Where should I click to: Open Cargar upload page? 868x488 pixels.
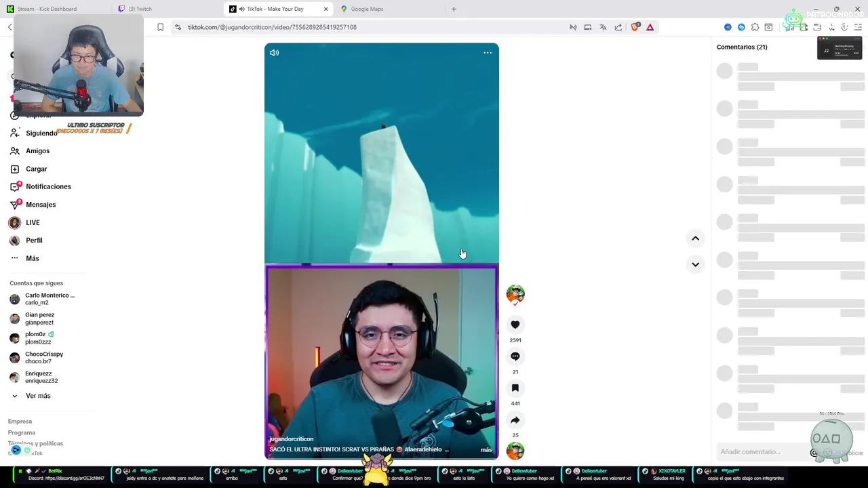pyautogui.click(x=37, y=169)
